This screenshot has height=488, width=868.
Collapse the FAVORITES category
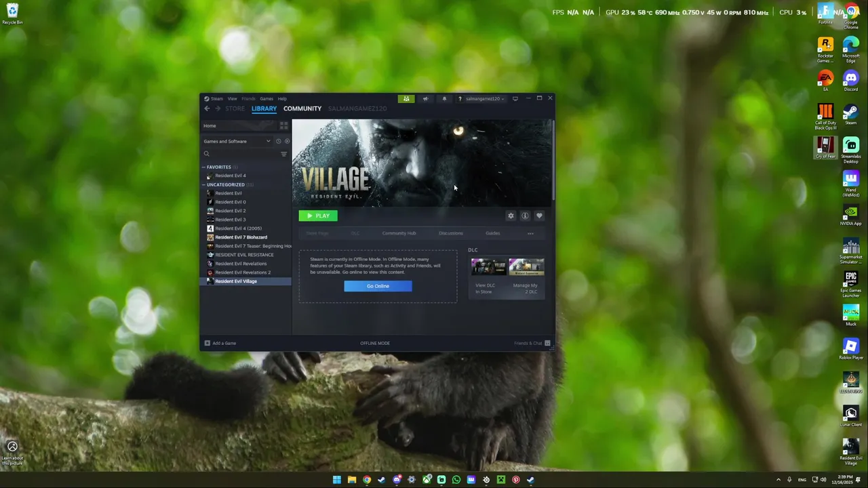tap(203, 167)
